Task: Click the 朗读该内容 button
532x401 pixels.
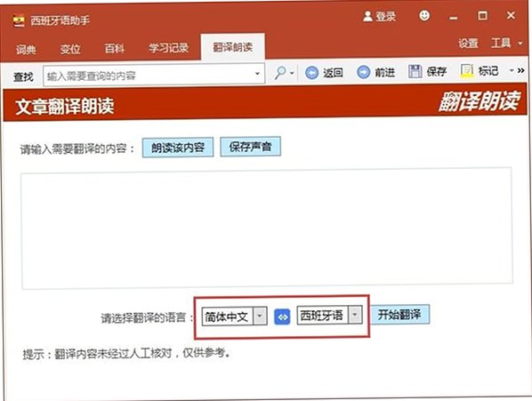Action: pos(178,148)
